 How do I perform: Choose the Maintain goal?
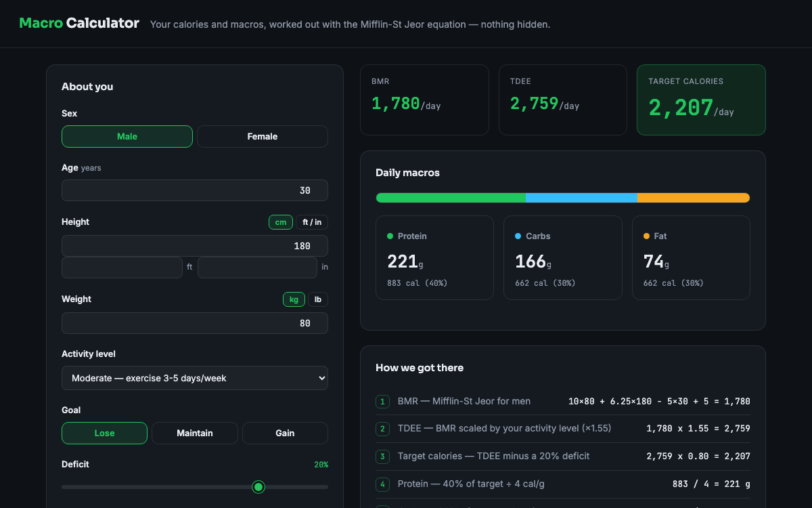pyautogui.click(x=195, y=433)
